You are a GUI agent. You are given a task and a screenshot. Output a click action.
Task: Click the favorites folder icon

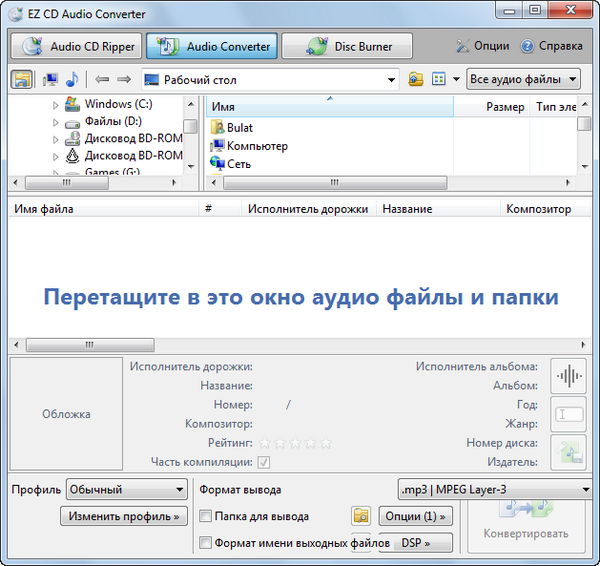click(416, 79)
